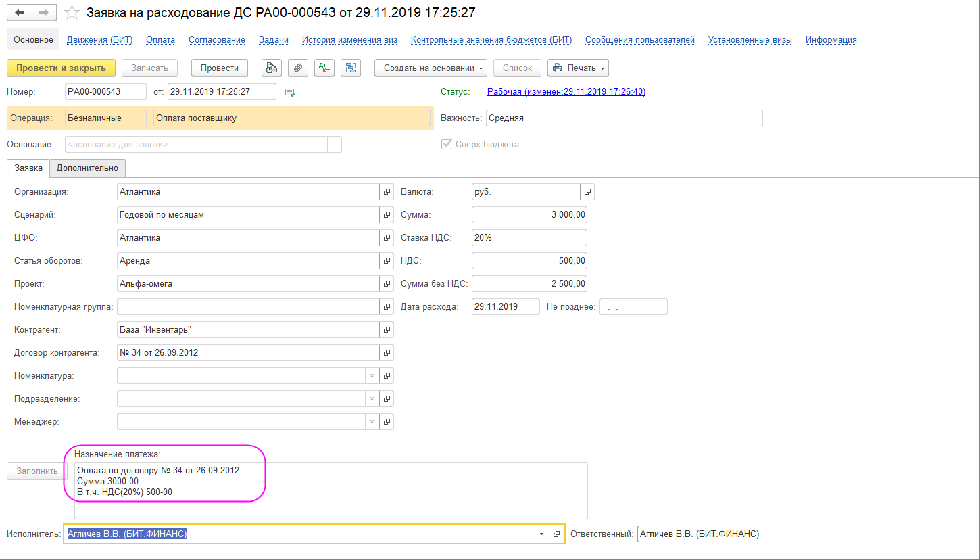Screen dimensions: 980x560
Task: Open the Сценарий field's linked record icon
Action: 387,215
